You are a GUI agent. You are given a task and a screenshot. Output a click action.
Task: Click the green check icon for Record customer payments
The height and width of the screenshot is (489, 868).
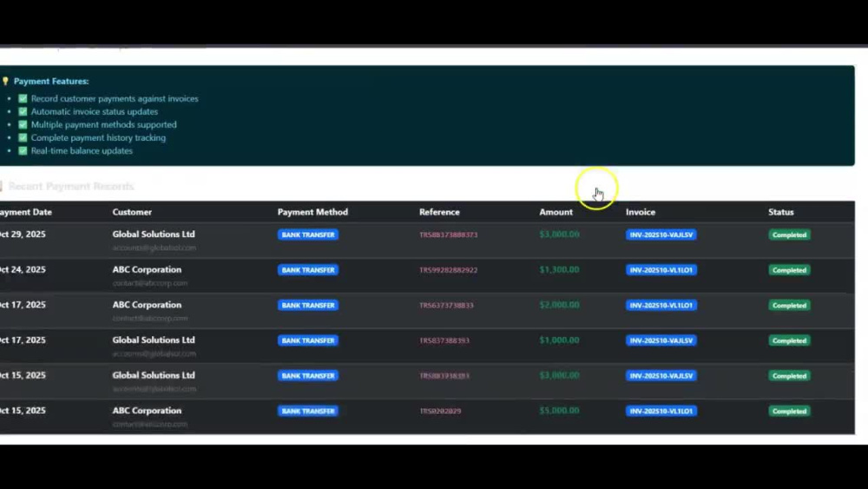(23, 98)
